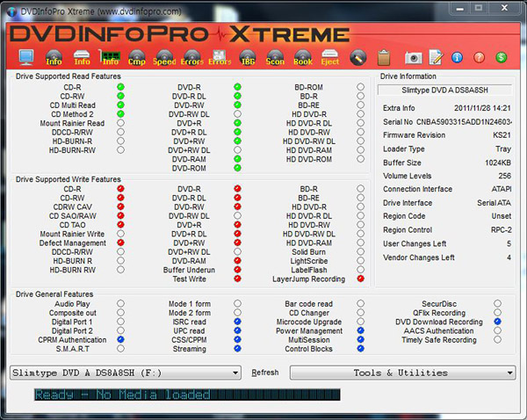Click the camera screenshot icon

414,58
